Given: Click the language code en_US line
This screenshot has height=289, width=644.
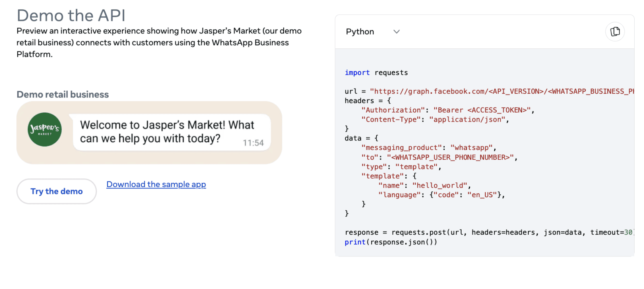Looking at the screenshot, I should click(442, 195).
